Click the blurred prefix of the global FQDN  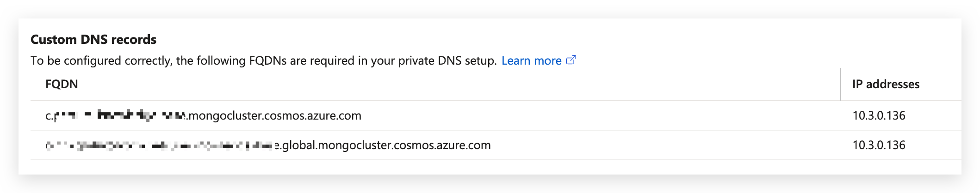pyautogui.click(x=160, y=146)
